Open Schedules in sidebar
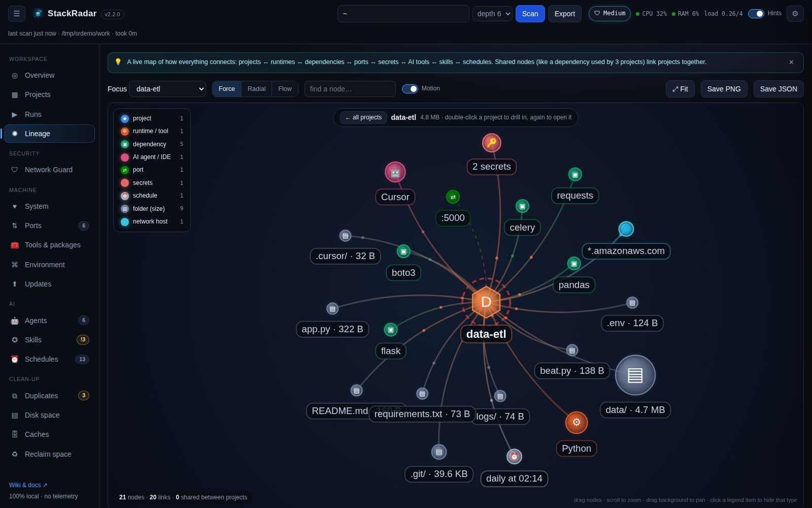This screenshot has width=812, height=508. [49, 359]
